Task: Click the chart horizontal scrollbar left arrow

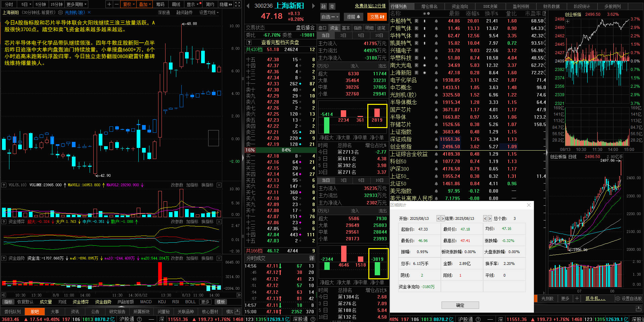Action: [4, 295]
